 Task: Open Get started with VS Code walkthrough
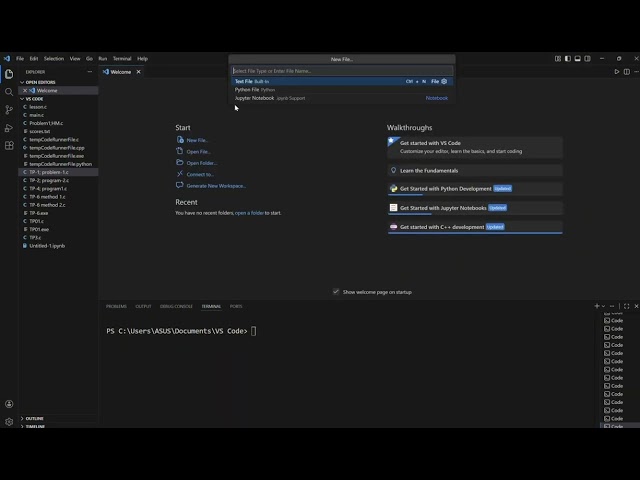475,147
